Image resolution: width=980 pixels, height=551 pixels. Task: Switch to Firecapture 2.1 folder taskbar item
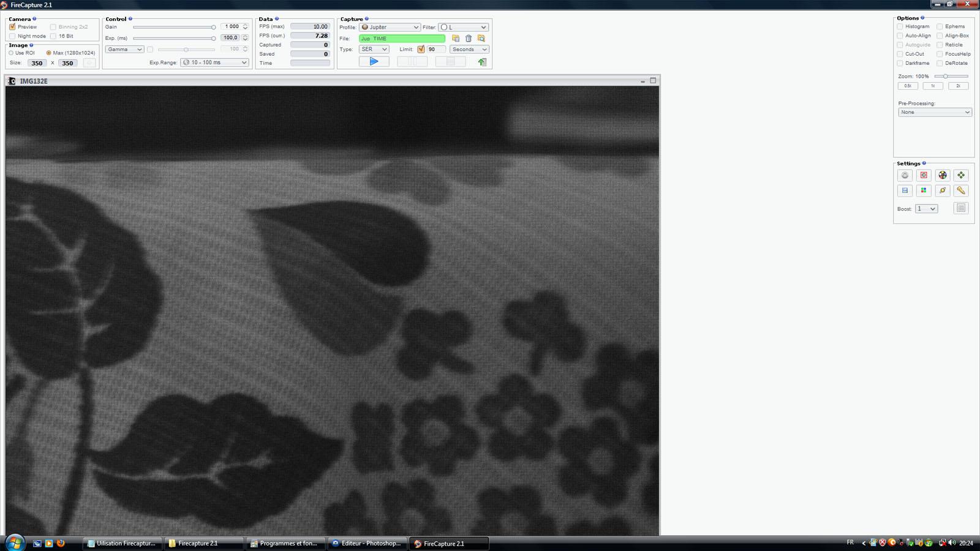point(203,543)
